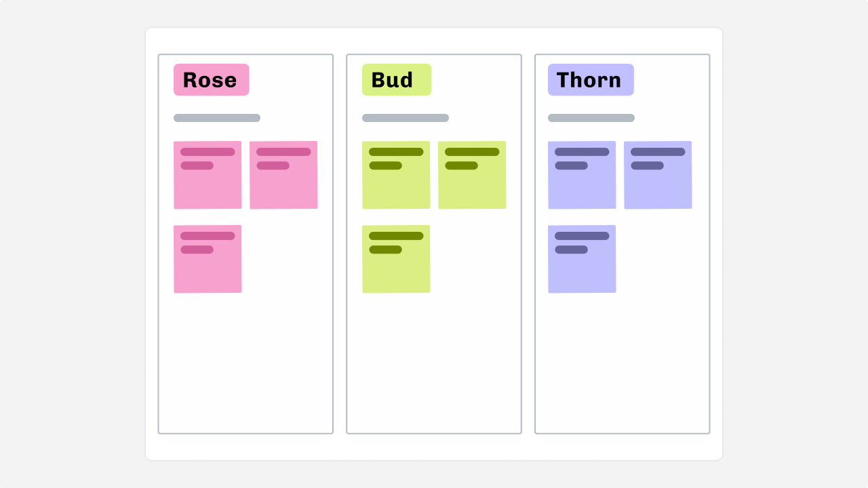Select the second pink sticky note beside it
The width and height of the screenshot is (868, 488).
[283, 183]
